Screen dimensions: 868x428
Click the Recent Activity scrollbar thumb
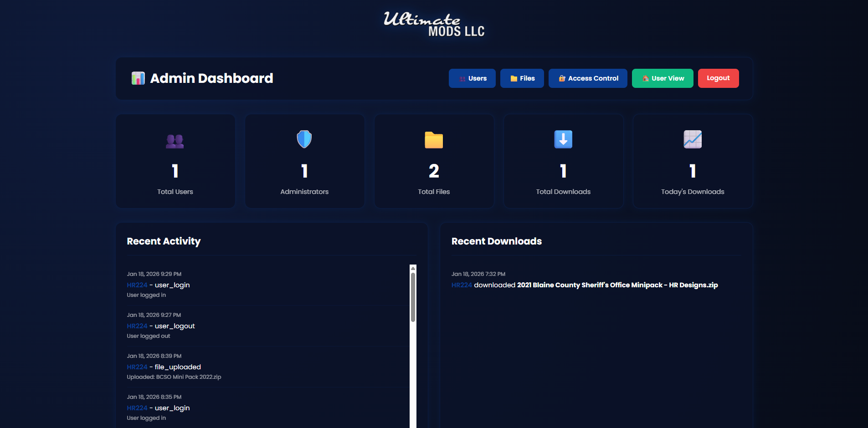pos(413,297)
